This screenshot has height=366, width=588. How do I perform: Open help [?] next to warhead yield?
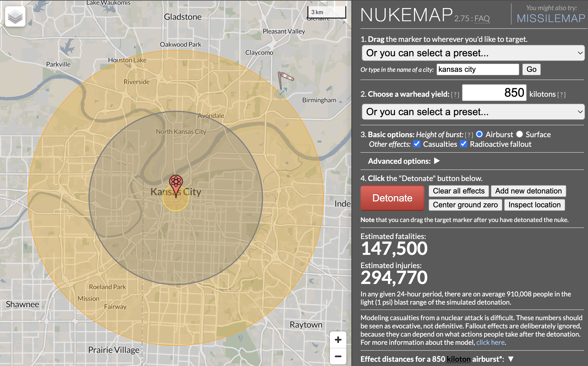tap(455, 94)
